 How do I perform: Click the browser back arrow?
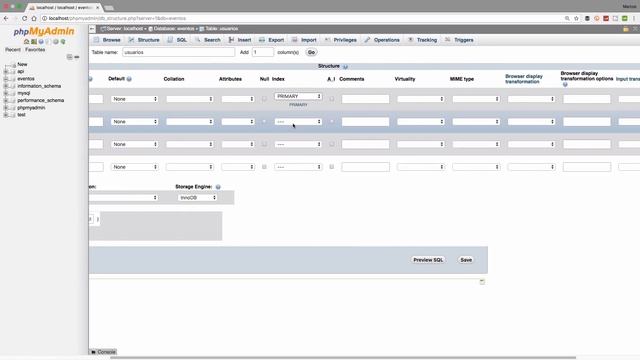[6, 18]
